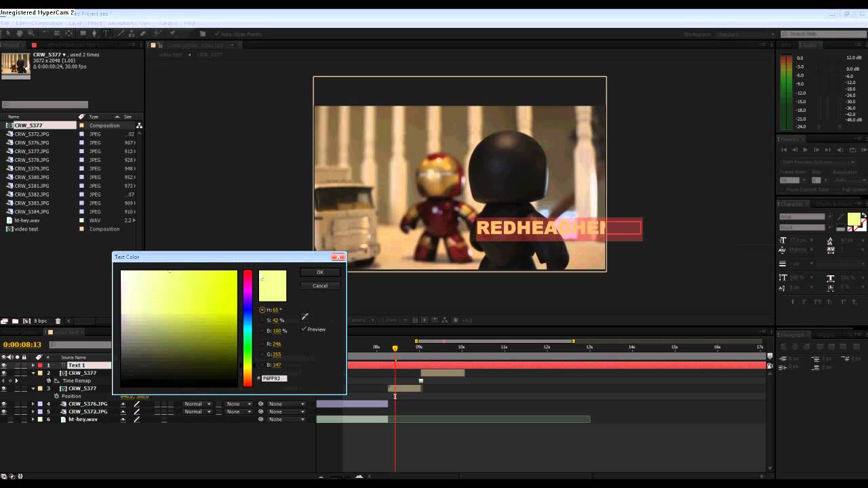This screenshot has height=488, width=868.
Task: Select the Puppet Pin tool
Action: tap(172, 33)
